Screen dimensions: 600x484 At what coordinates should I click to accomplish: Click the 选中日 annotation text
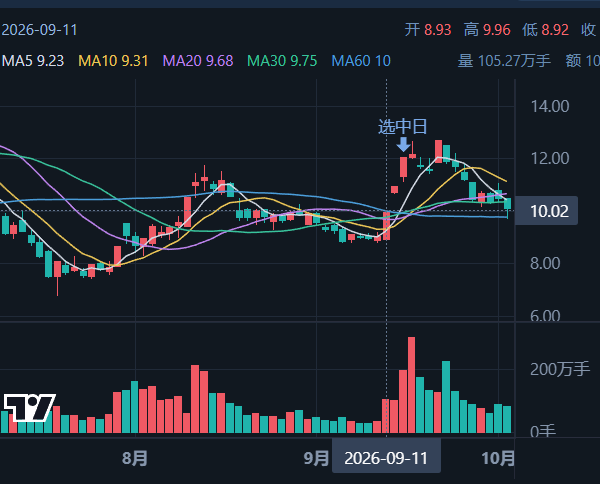[x=403, y=127]
